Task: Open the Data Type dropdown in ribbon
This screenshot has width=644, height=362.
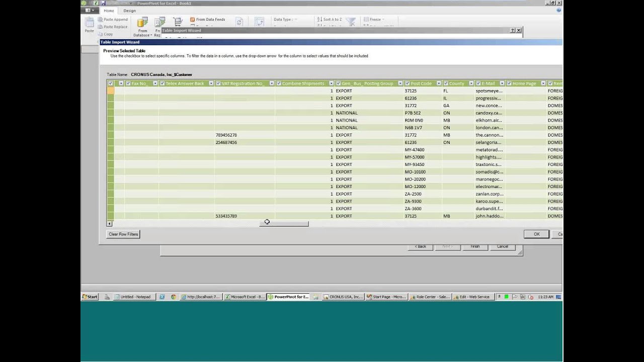Action: (x=286, y=20)
